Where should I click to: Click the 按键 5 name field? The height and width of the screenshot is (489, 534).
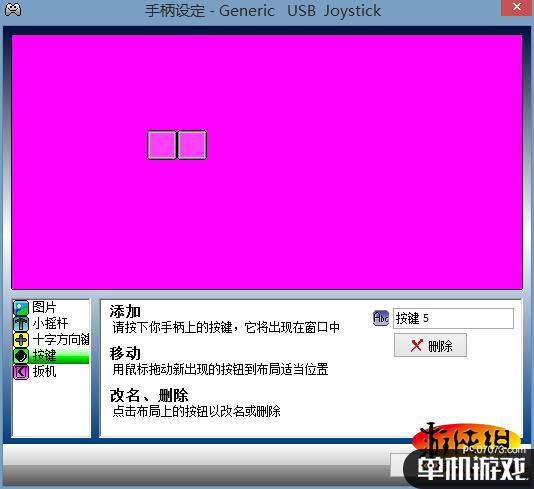[x=453, y=318]
